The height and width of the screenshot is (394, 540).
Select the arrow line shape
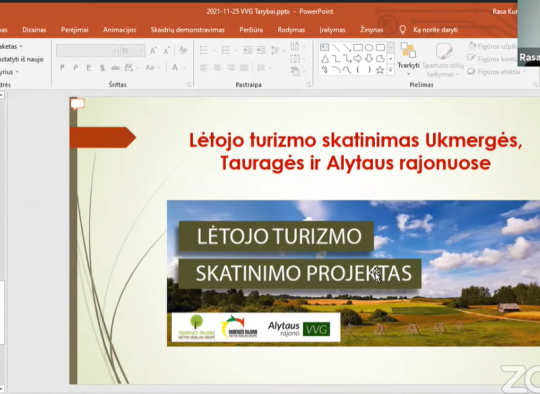347,48
